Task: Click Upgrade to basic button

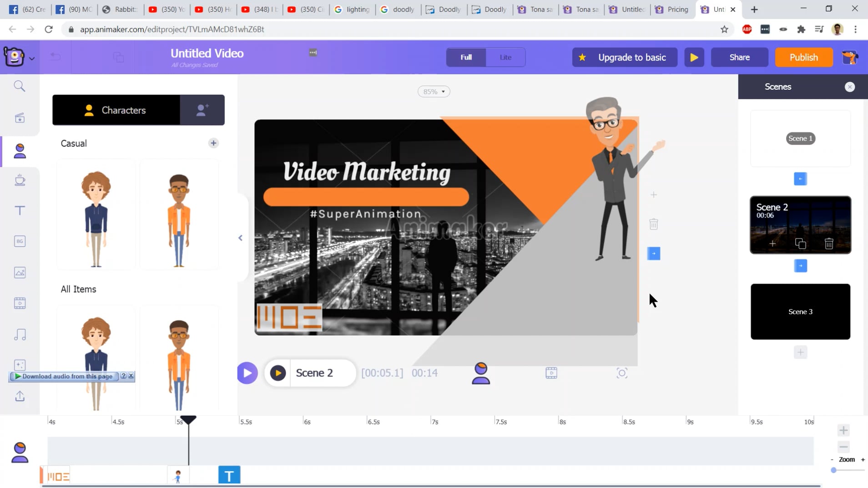Action: pyautogui.click(x=625, y=57)
